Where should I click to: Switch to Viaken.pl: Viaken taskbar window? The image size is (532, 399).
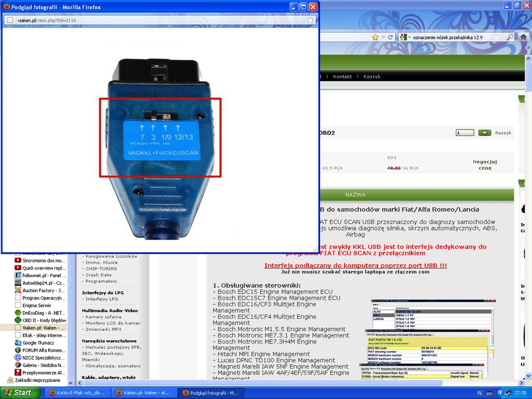[143, 393]
